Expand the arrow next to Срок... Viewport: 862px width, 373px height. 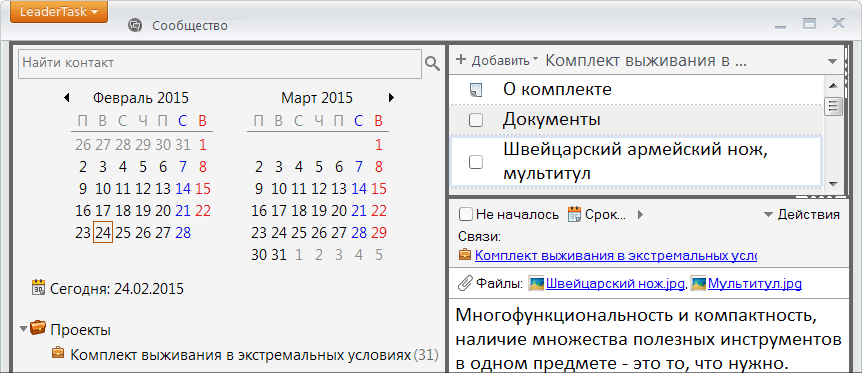coord(640,215)
